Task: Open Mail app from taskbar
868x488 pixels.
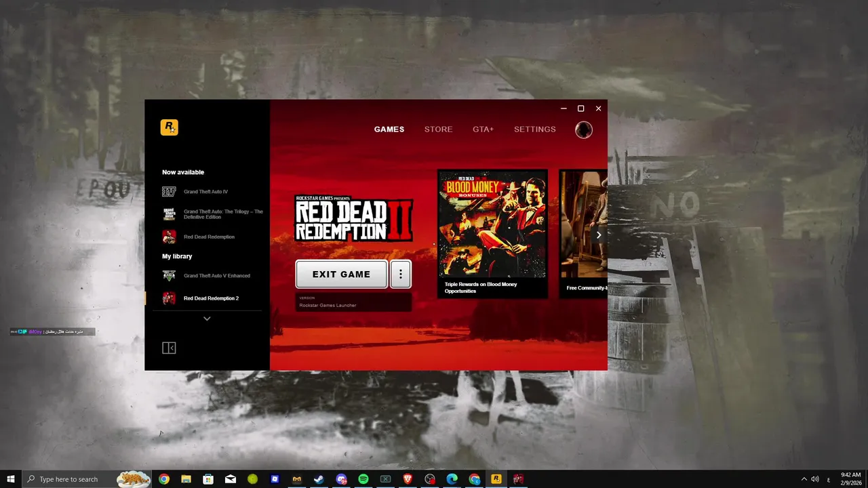Action: coord(231,479)
